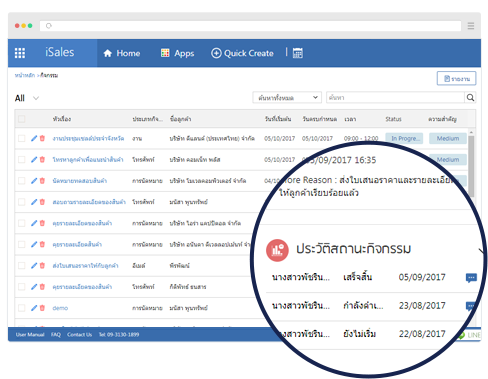
Task: Open the User Manual footer link
Action: [30, 335]
